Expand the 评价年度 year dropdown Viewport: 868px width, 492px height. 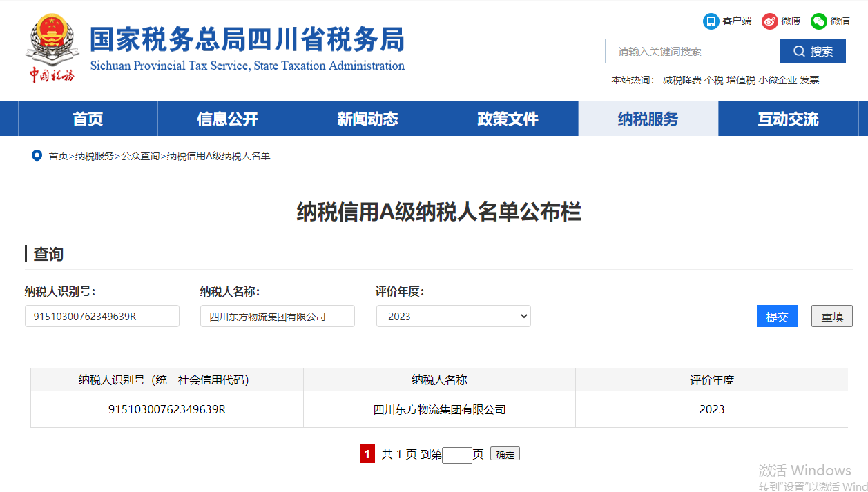[x=453, y=316]
